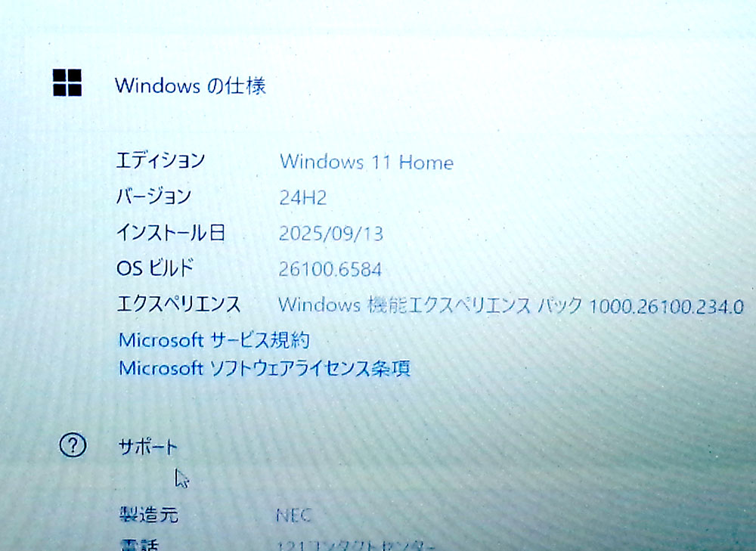This screenshot has height=551, width=756.
Task: Open Microsoft ソフトウェアライセンス条項 link
Action: point(265,368)
